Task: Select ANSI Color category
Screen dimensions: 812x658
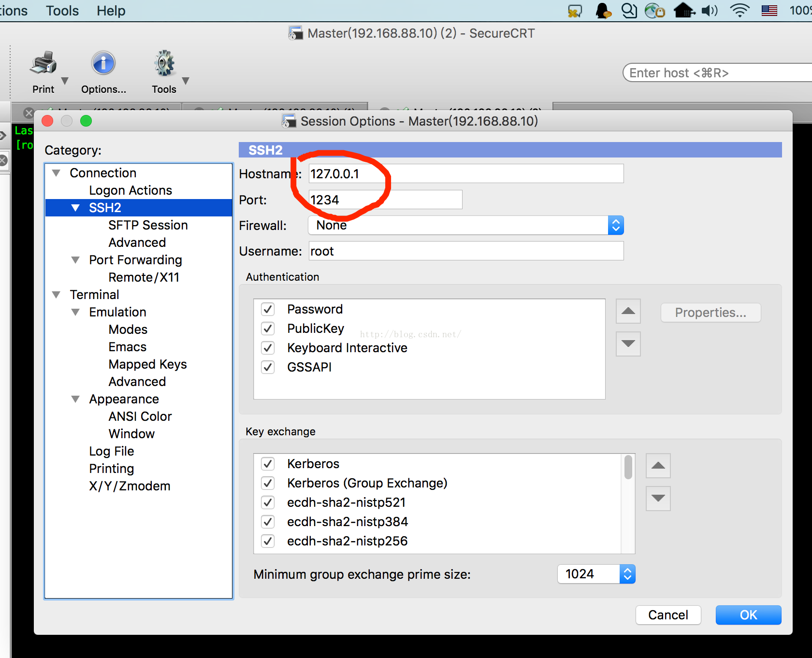Action: [x=140, y=416]
